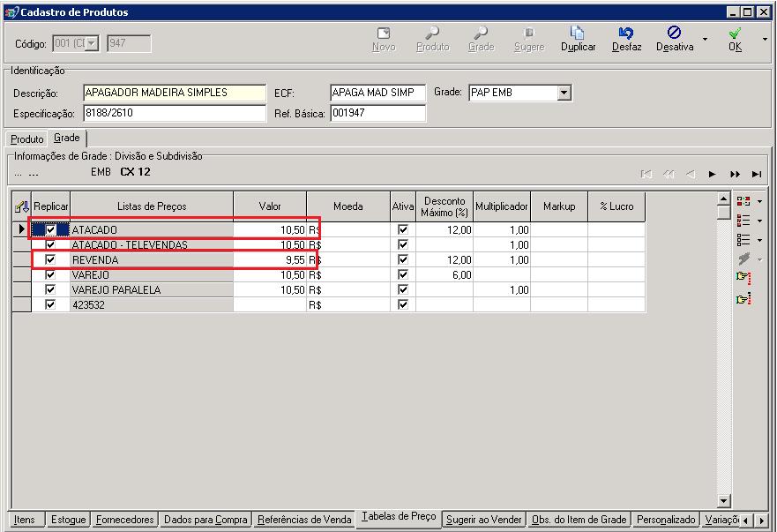Click the Valor column header
Screen dimensions: 777x532
(270, 206)
